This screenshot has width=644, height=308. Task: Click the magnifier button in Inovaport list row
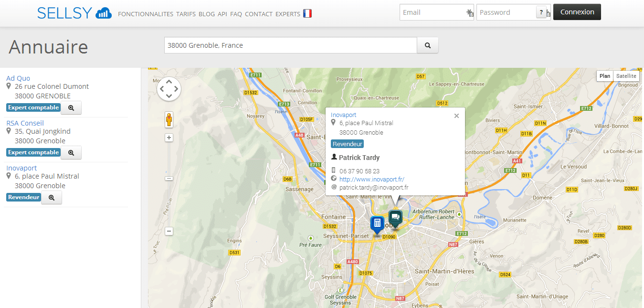click(52, 198)
